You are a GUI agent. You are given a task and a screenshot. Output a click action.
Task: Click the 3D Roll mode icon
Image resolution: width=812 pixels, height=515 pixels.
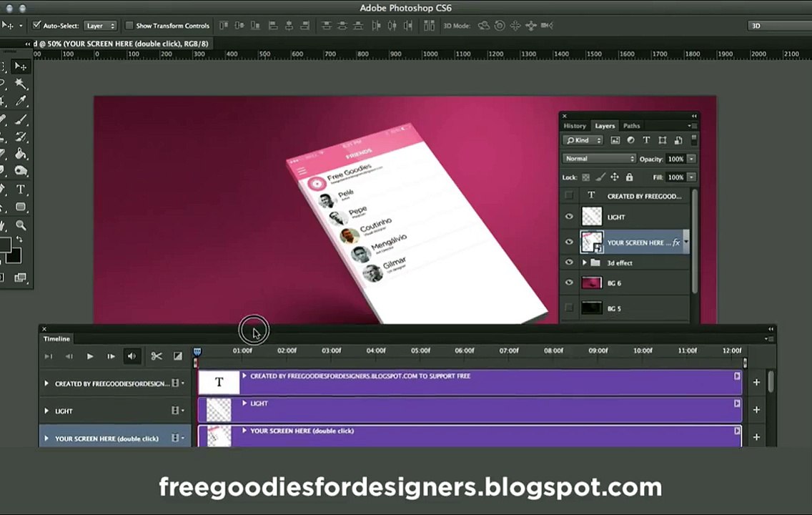[500, 25]
